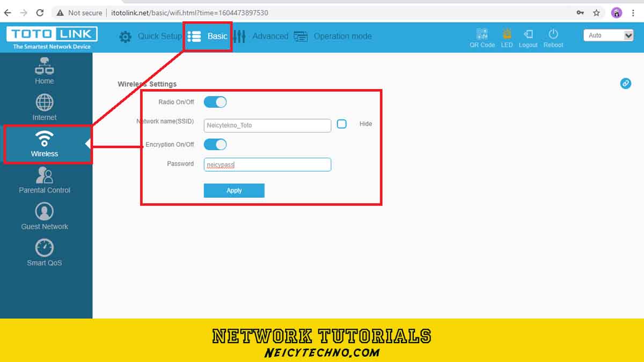The width and height of the screenshot is (644, 362).
Task: Toggle Encryption On/Off switch
Action: [215, 144]
